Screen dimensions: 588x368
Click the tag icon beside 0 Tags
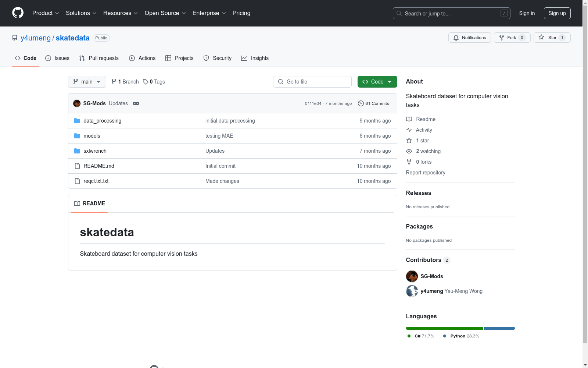146,82
